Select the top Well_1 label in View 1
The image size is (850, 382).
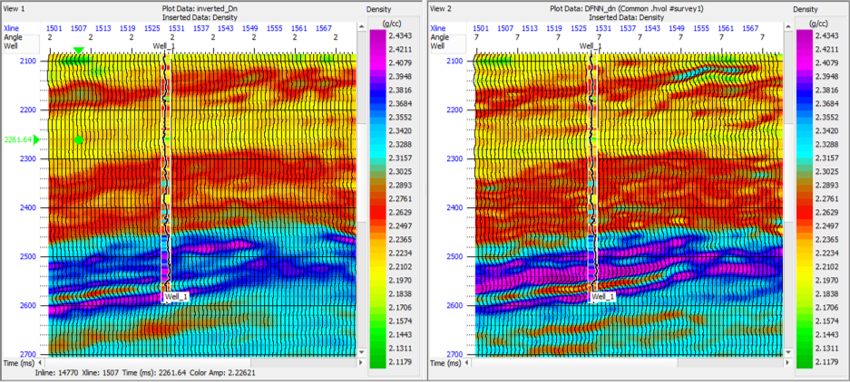click(165, 47)
